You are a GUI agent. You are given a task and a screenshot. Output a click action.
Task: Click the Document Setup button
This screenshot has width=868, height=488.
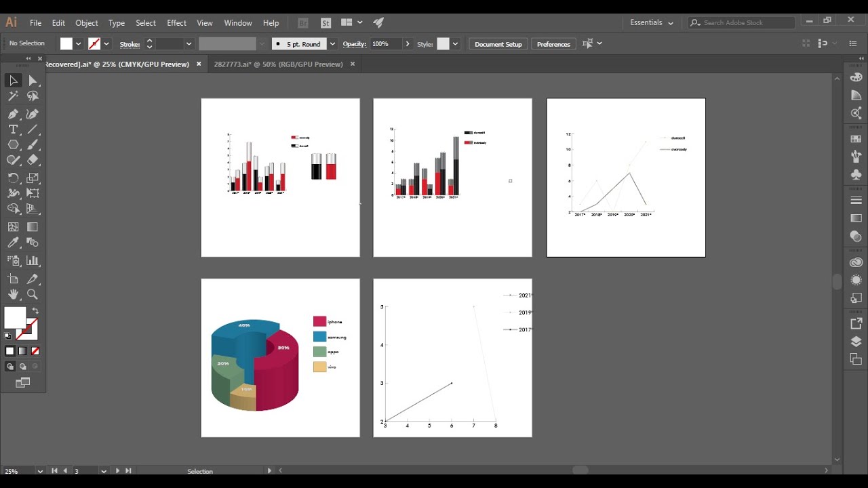pos(498,44)
